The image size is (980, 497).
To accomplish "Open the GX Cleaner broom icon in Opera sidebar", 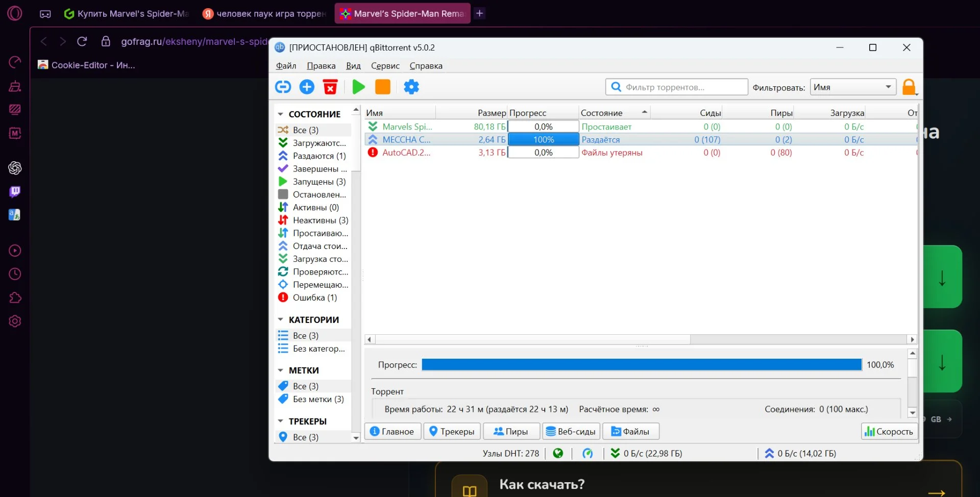I will click(15, 86).
